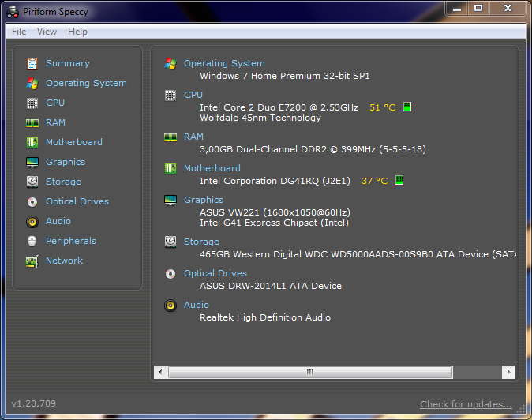Click the CPU chip icon in summary panel
Screen dimensions: 532x420
170,96
